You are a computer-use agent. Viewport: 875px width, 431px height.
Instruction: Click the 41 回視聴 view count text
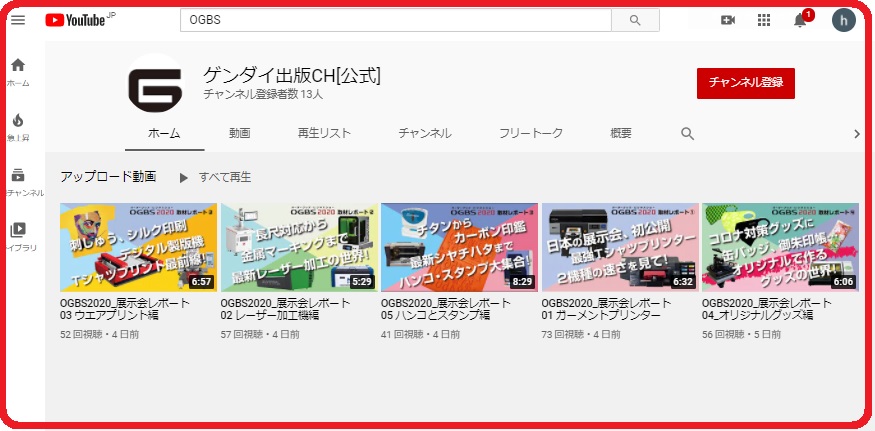[402, 334]
